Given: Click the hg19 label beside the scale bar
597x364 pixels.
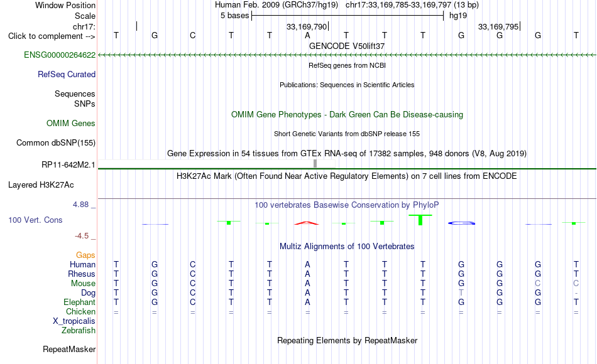Looking at the screenshot, I should (x=458, y=16).
